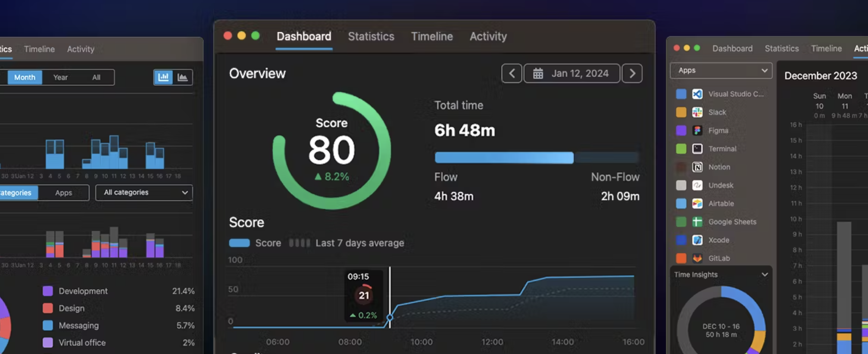Click the Last 7 days average legend
The image size is (868, 354).
pyautogui.click(x=347, y=243)
